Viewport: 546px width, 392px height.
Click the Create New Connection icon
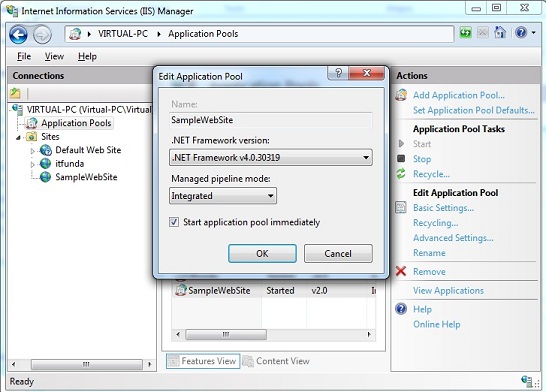coord(15,93)
